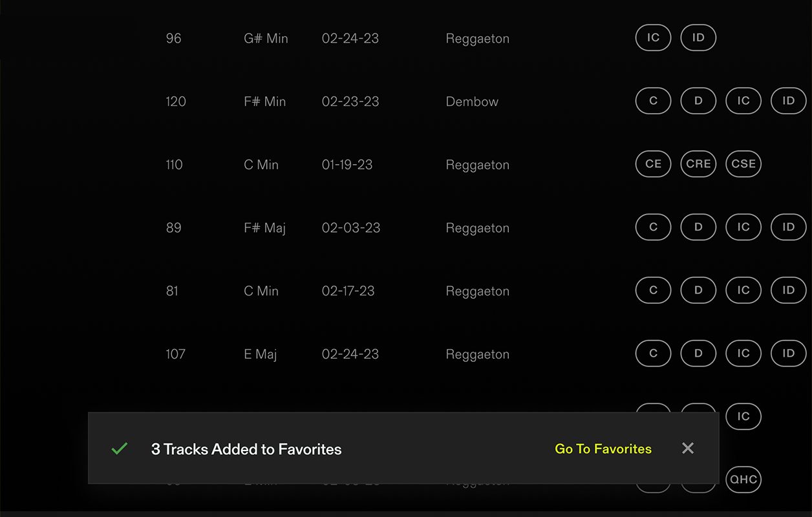This screenshot has width=812, height=517.
Task: Select the ID badge on the G# Min track
Action: [698, 37]
